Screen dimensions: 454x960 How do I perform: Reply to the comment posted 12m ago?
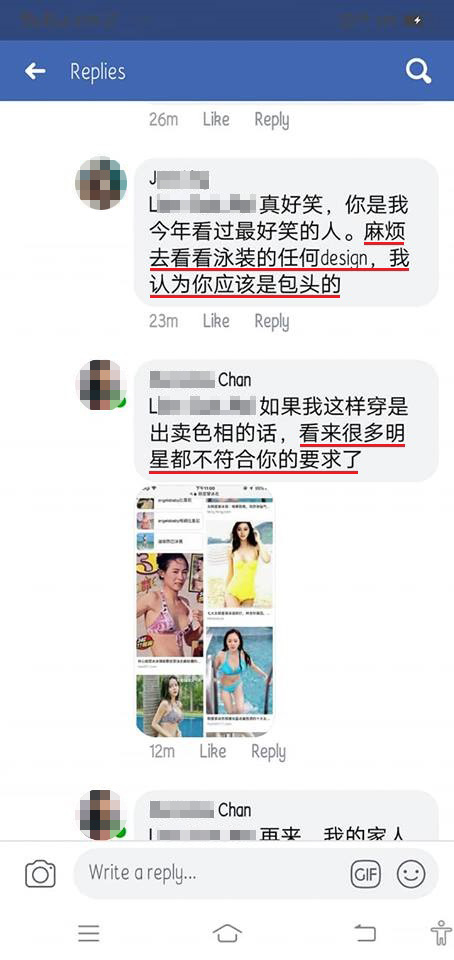(269, 752)
